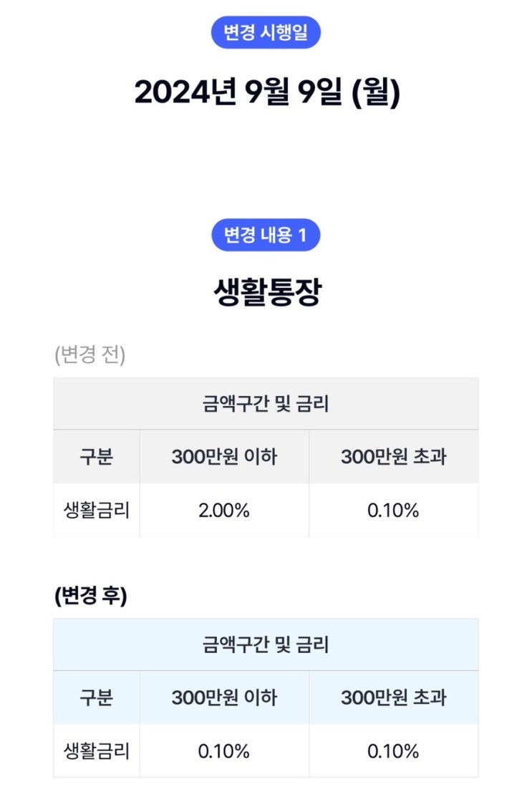Click the 변경 시행일 blue badge
The height and width of the screenshot is (802, 532).
tap(266, 32)
